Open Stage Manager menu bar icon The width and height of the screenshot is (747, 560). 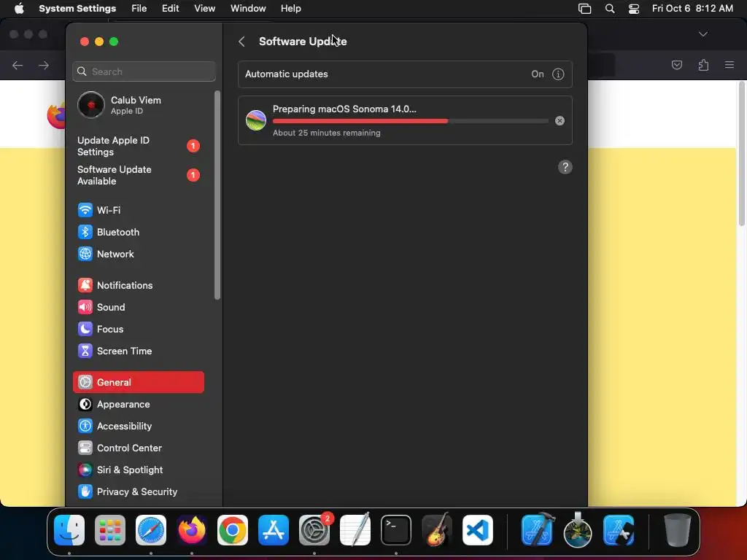click(x=584, y=9)
